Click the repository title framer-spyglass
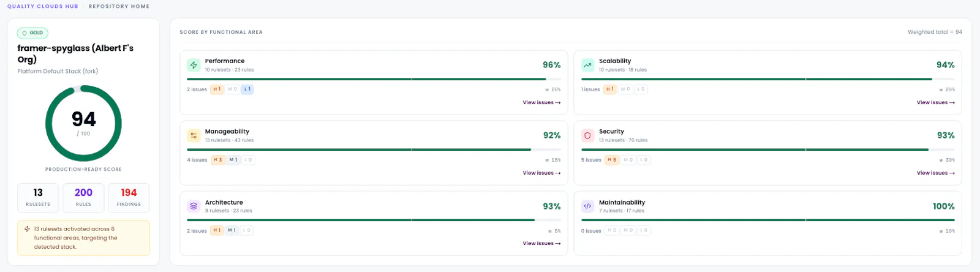The image size is (980, 272). [x=75, y=53]
